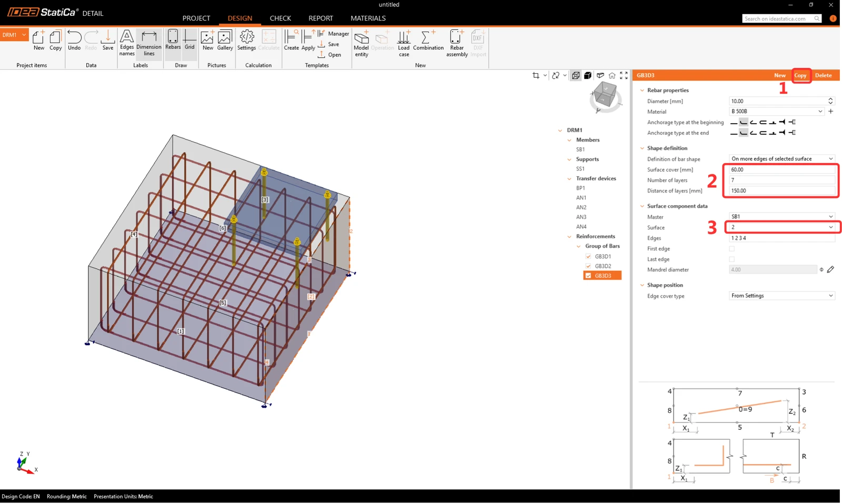Click Open under Templates

[x=329, y=55]
